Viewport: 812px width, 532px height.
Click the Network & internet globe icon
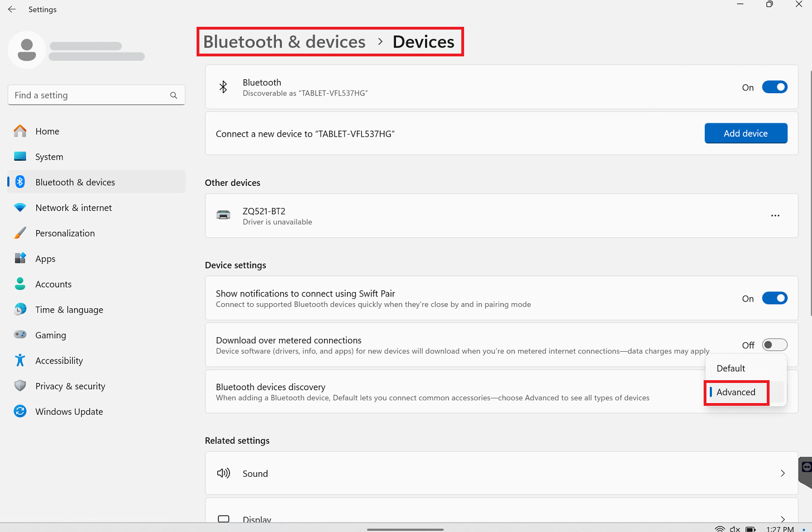click(x=20, y=207)
